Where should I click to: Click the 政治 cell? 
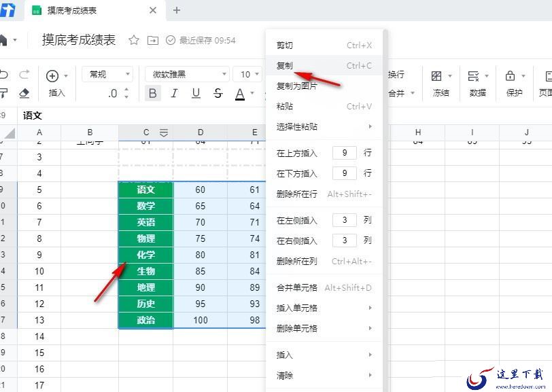coord(145,320)
